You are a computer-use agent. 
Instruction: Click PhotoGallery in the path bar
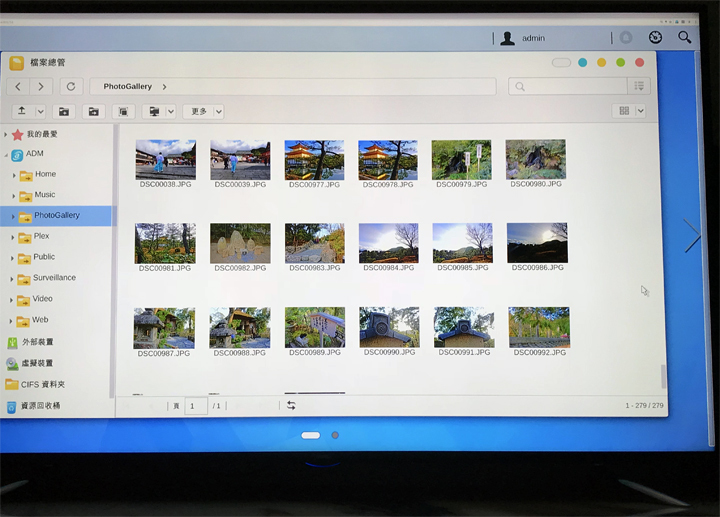127,86
